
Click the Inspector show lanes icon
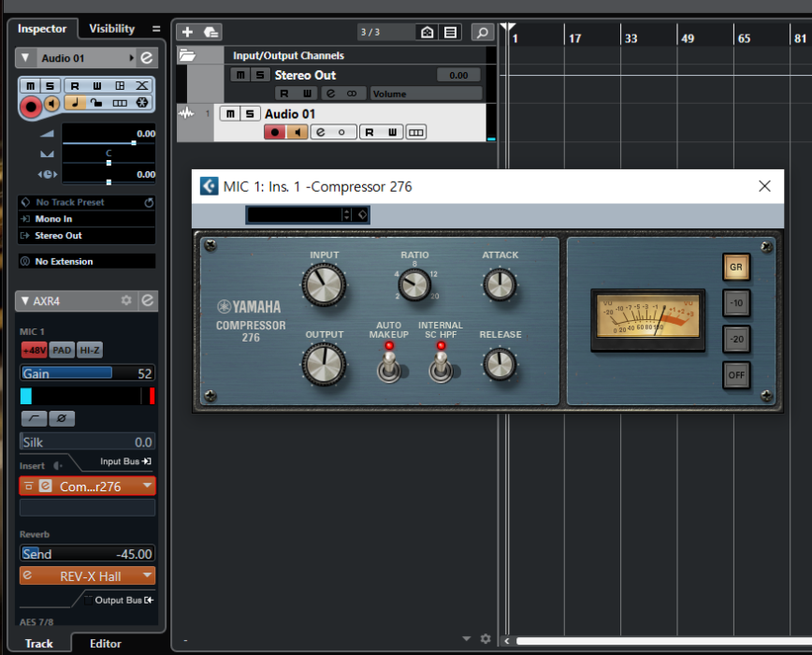(x=120, y=103)
